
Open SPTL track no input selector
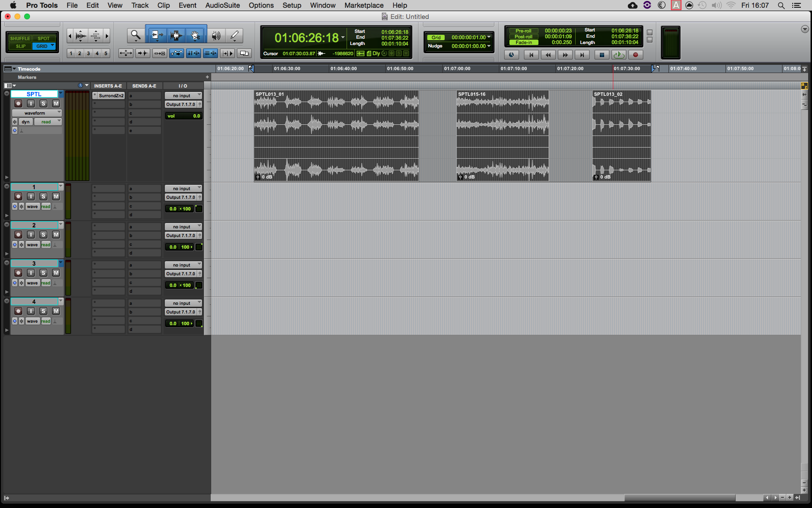click(x=183, y=96)
